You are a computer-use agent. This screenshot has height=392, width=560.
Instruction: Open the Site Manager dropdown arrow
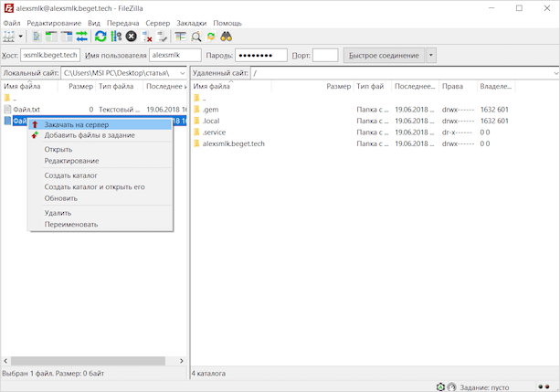click(x=22, y=37)
